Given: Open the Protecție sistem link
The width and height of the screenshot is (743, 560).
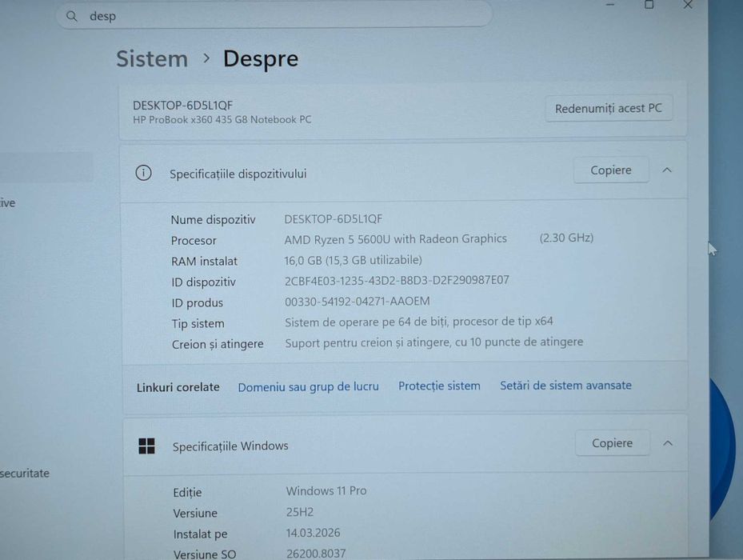Looking at the screenshot, I should [439, 386].
